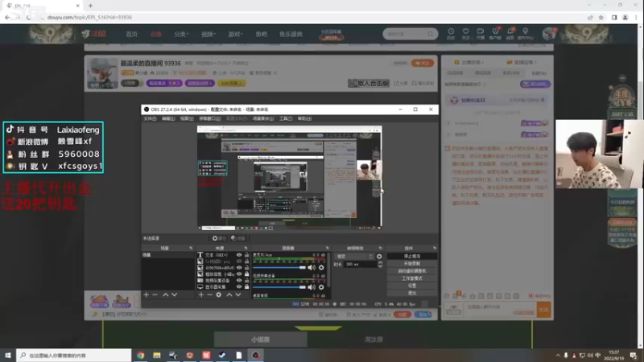The width and height of the screenshot is (644, 362).
Task: Pop out the OBS 混音器 dock panel icon
Action: [x=327, y=248]
